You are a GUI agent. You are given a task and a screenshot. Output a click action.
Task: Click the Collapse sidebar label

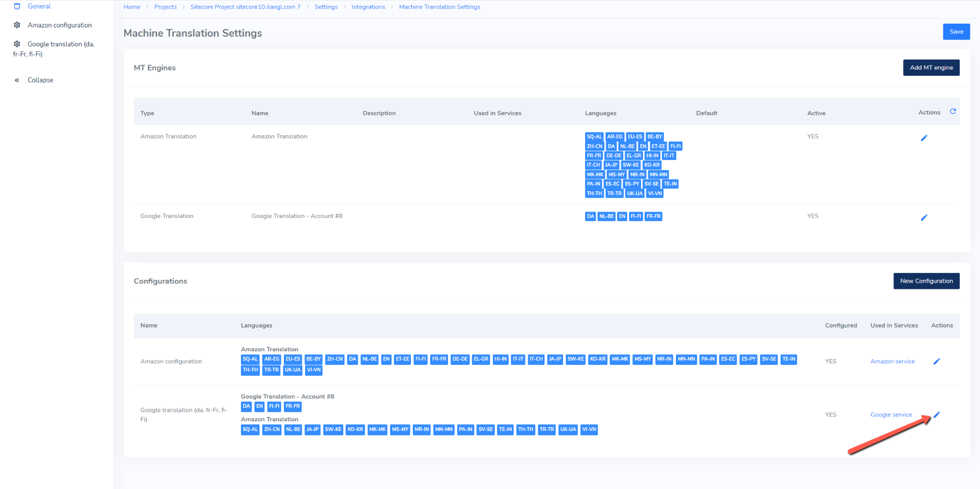click(41, 80)
